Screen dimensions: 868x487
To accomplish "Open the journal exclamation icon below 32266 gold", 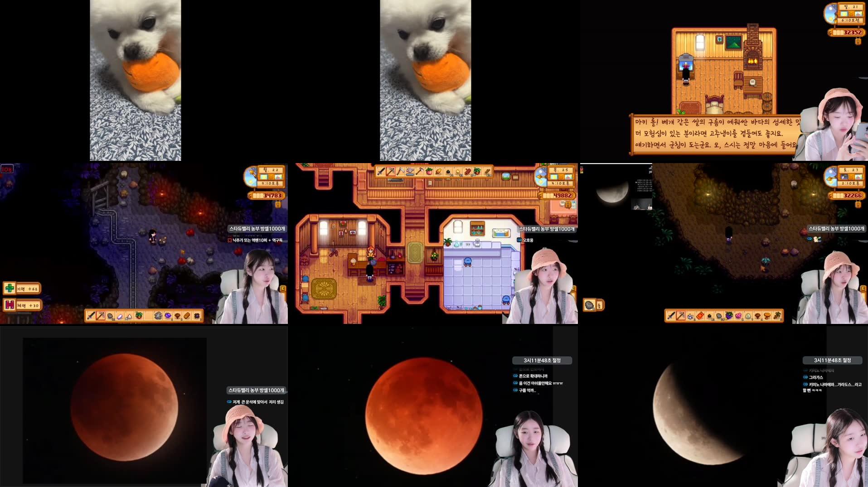I will click(x=858, y=205).
